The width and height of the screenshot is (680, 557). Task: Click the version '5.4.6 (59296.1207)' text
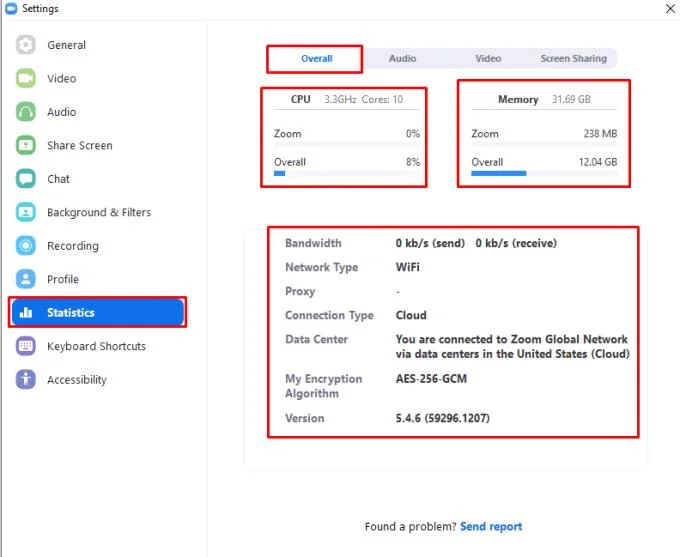[442, 418]
